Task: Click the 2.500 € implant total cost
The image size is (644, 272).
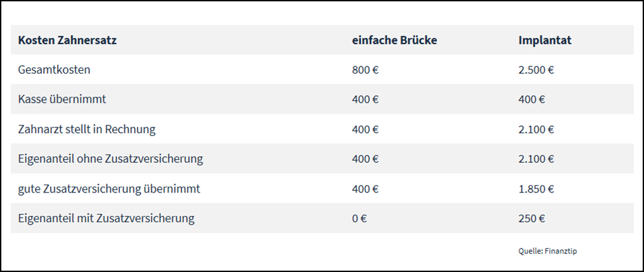Action: pyautogui.click(x=536, y=70)
